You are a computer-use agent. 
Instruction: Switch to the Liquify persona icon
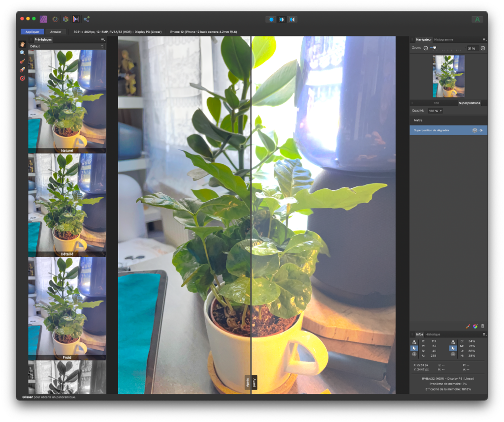[55, 19]
